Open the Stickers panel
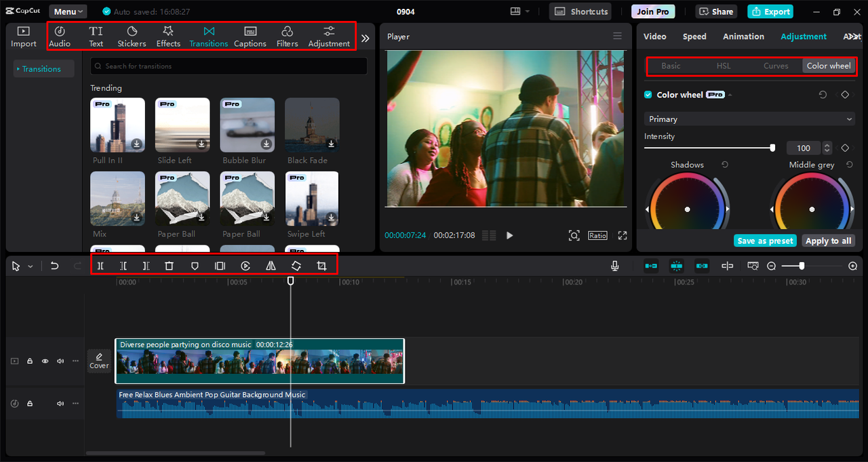The image size is (868, 462). pyautogui.click(x=132, y=36)
